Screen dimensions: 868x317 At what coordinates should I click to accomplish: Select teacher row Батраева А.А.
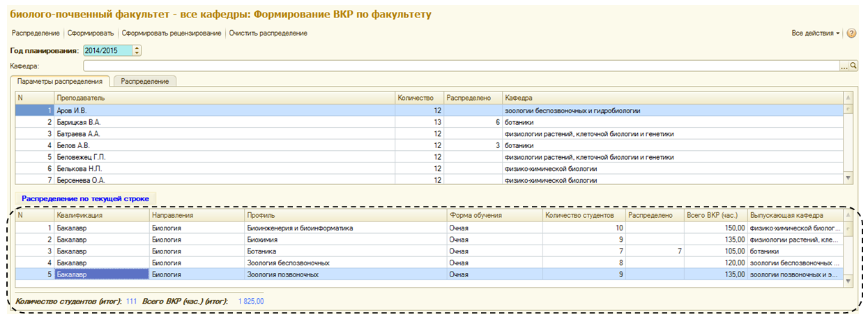[429, 133]
